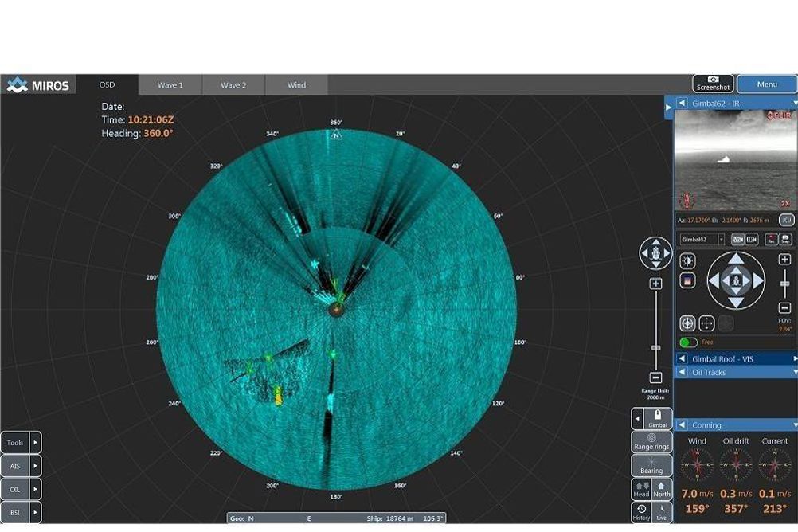Adjust camera brightness icon
This screenshot has width=798, height=532.
[x=687, y=261]
